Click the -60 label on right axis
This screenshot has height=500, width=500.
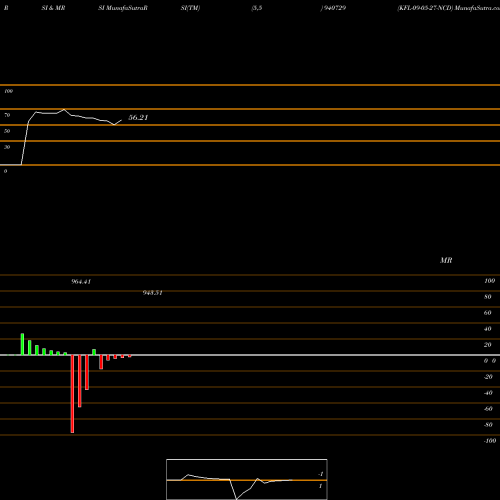[488, 409]
